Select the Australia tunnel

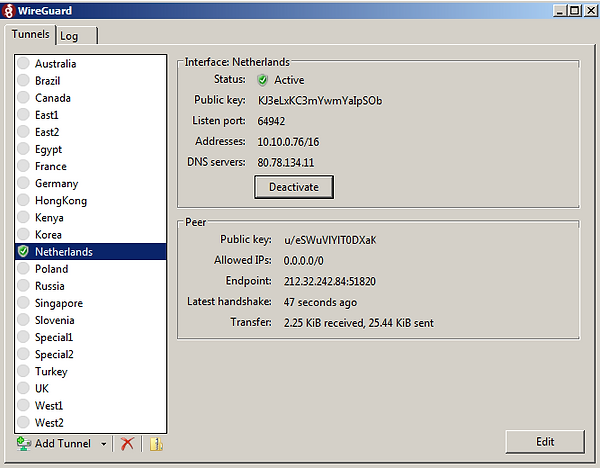pos(90,64)
